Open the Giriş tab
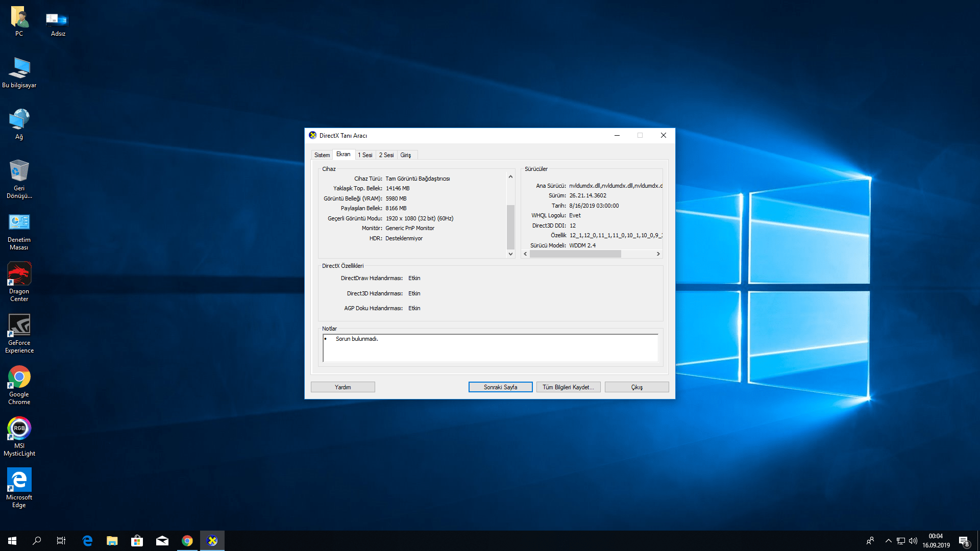 [x=405, y=155]
